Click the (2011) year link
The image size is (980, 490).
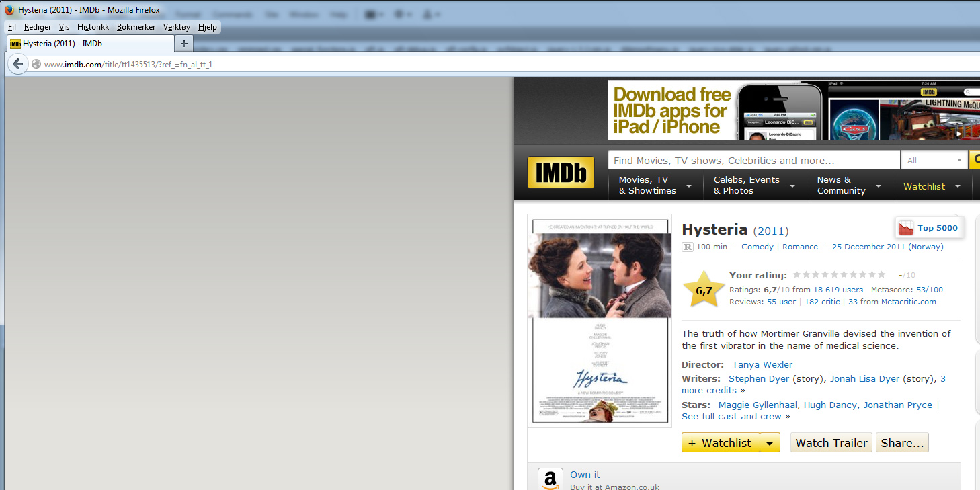tap(771, 231)
